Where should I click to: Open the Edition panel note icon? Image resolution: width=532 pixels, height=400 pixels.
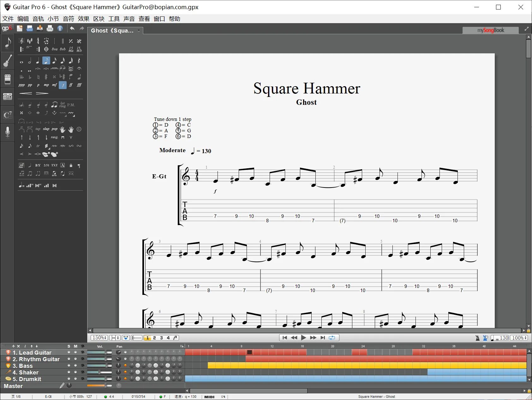[8, 43]
